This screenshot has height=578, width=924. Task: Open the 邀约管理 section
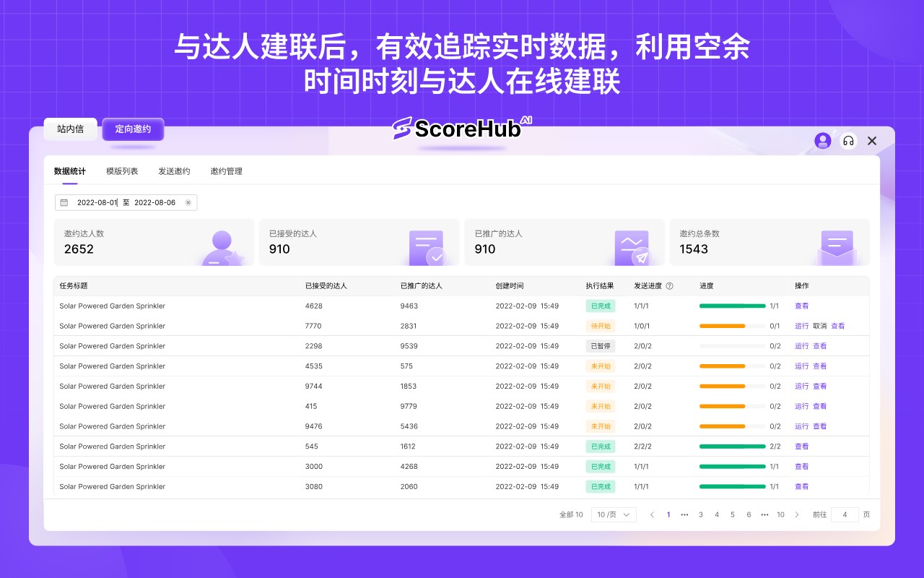click(x=226, y=171)
